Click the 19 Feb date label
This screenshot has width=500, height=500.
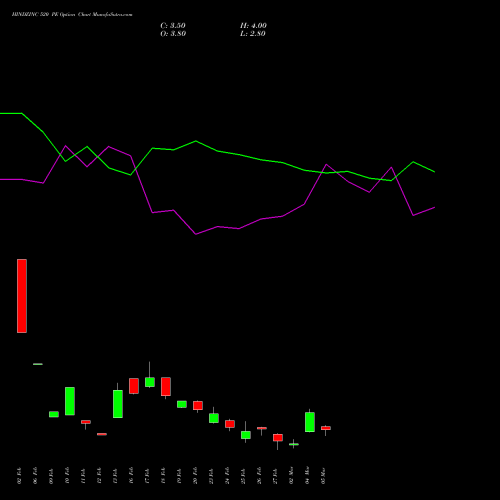coord(179,476)
